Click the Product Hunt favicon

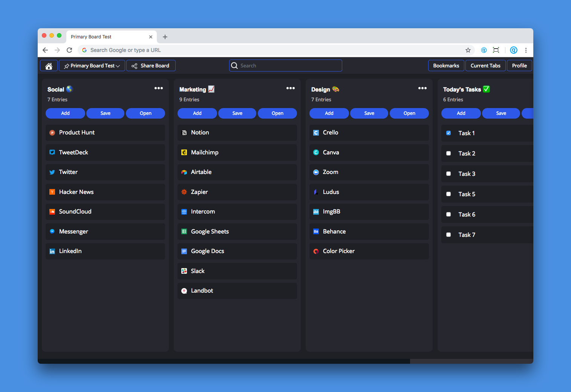[x=52, y=133]
